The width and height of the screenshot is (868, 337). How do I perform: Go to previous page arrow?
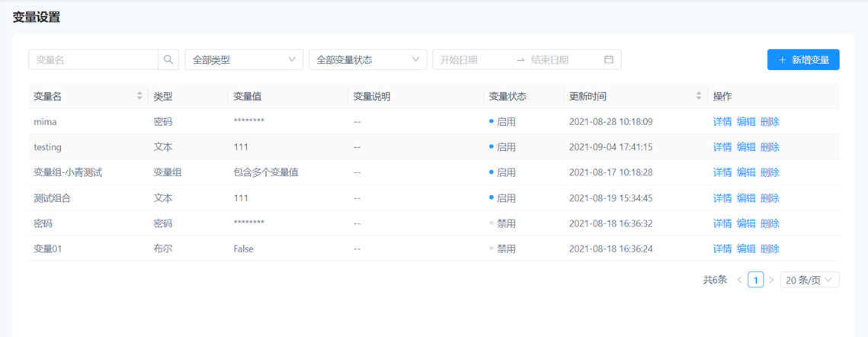pyautogui.click(x=739, y=280)
